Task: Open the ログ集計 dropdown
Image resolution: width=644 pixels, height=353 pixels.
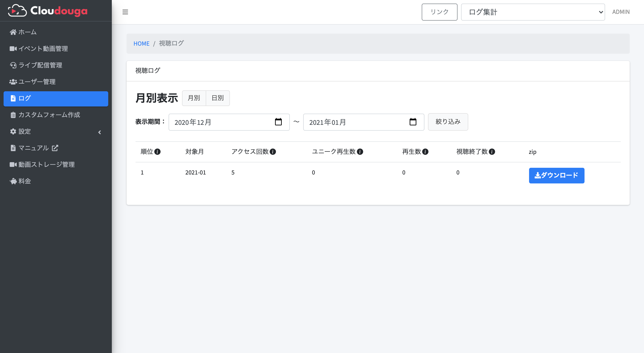Action: point(532,12)
